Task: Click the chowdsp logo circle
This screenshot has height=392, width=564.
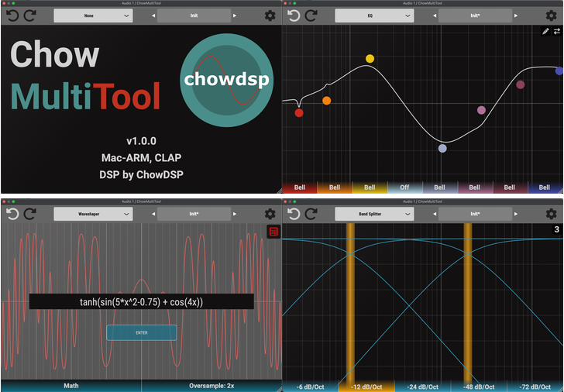Action: (226, 81)
